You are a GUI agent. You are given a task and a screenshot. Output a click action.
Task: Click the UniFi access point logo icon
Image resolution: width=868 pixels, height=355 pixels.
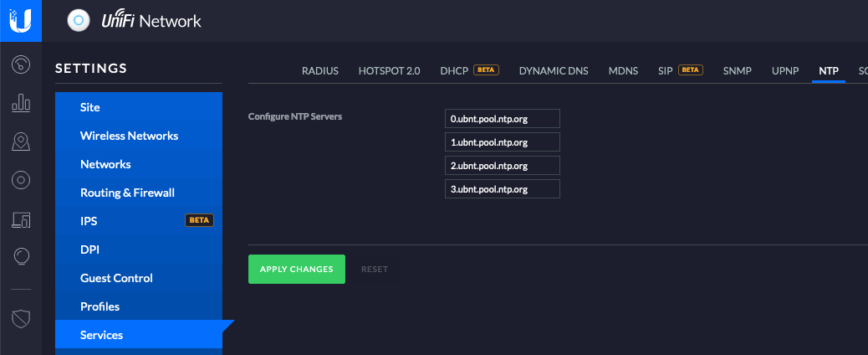point(79,21)
